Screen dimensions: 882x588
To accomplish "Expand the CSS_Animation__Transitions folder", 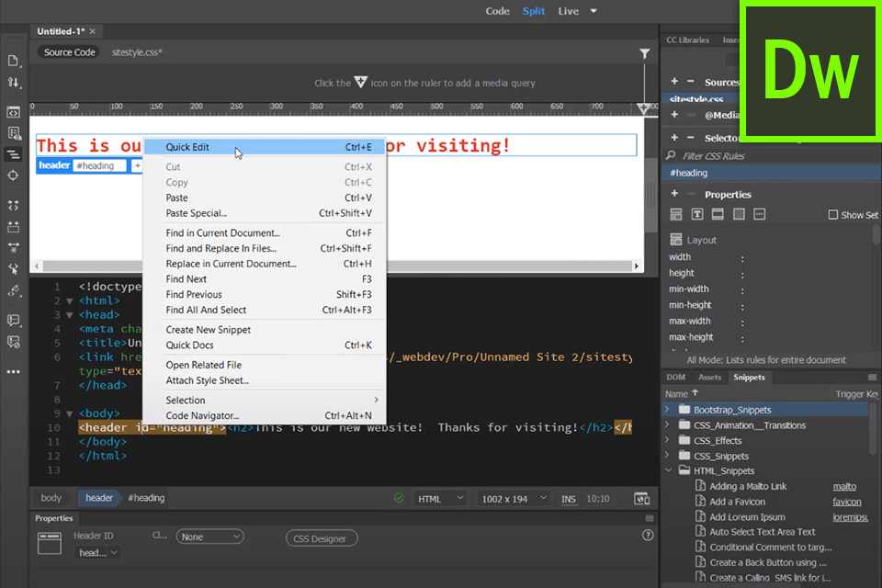I will (x=668, y=424).
